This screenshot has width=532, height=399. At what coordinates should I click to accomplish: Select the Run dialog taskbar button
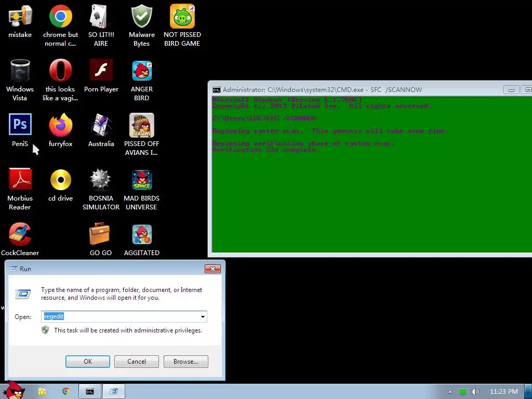click(114, 392)
